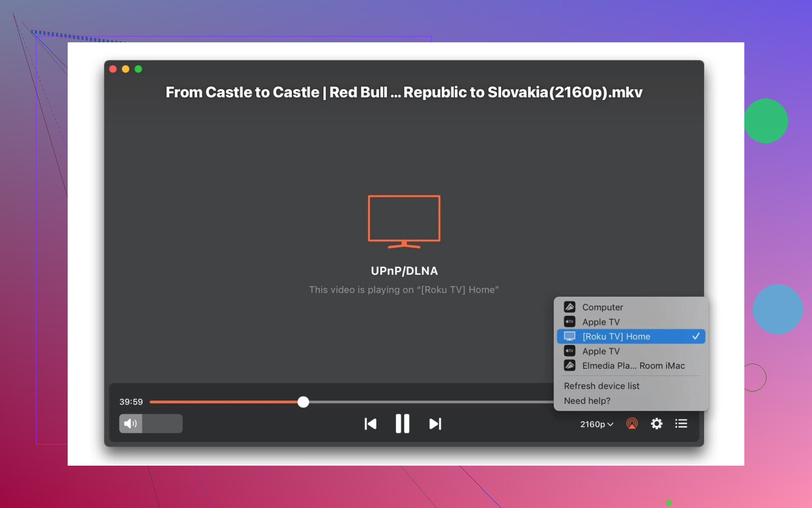812x508 pixels.
Task: Open the 2160p quality dropdown
Action: pyautogui.click(x=597, y=424)
